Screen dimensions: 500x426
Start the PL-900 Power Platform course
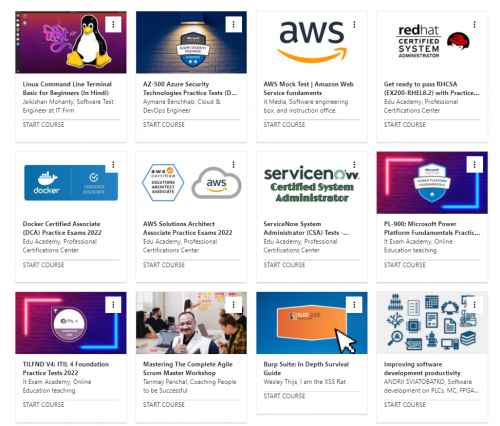405,265
